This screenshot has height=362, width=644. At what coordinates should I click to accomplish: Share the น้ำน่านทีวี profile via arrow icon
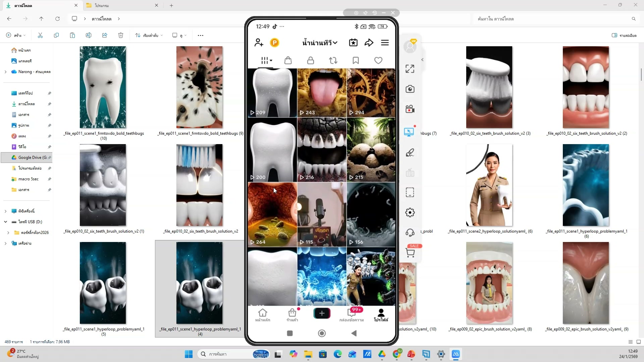[369, 43]
